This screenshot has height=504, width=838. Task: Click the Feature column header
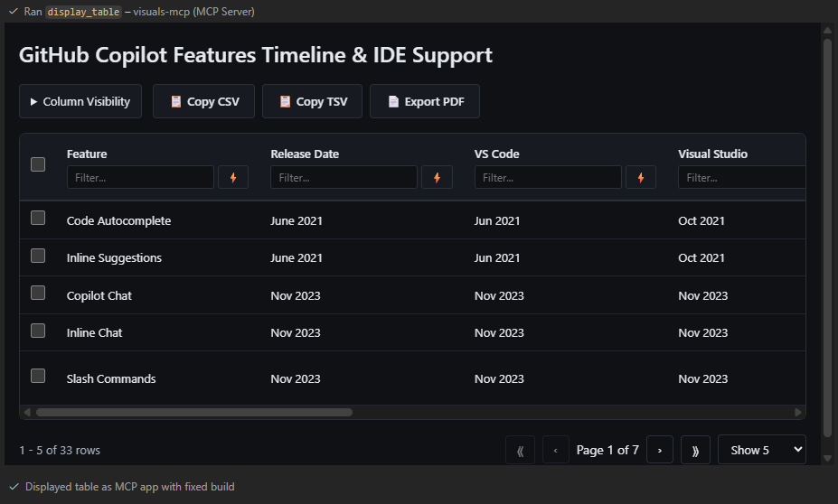[x=87, y=154]
